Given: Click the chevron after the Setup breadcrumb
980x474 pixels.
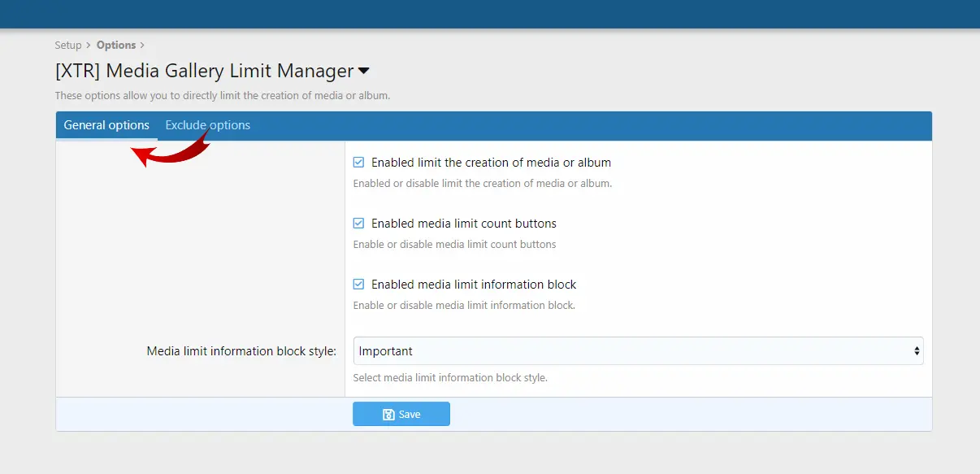Looking at the screenshot, I should click(89, 46).
